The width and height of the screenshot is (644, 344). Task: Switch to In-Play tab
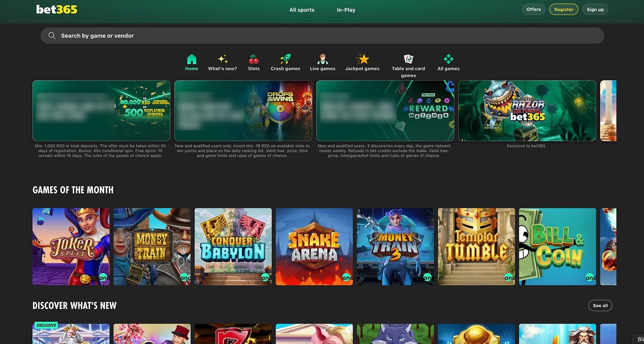pyautogui.click(x=346, y=10)
